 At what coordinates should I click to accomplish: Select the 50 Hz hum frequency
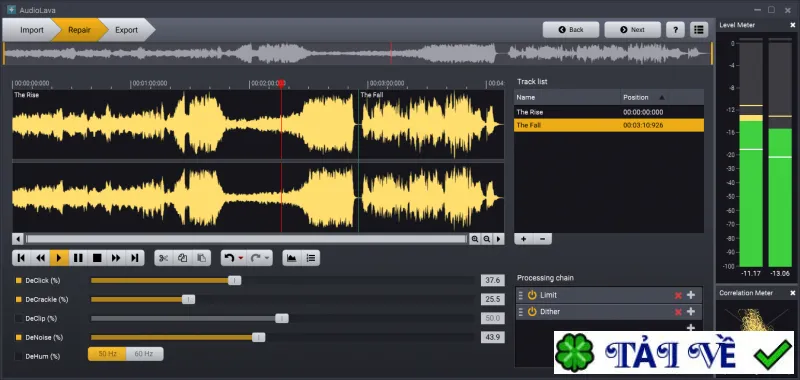(x=107, y=354)
